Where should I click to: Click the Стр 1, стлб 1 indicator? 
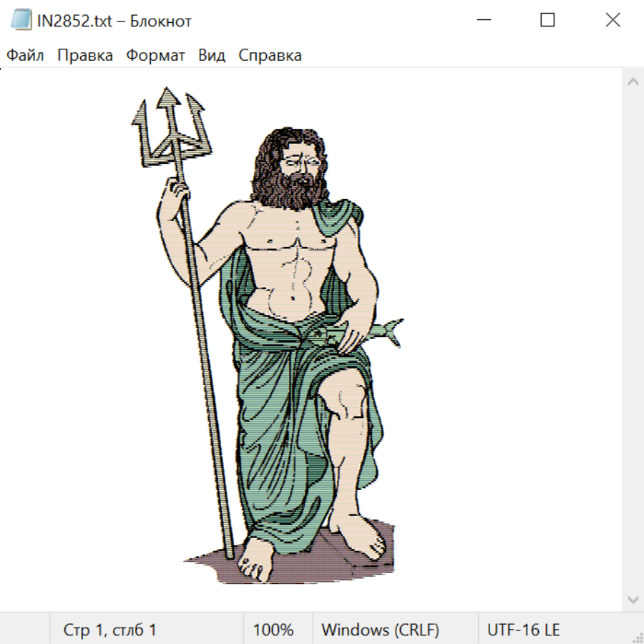pos(110,630)
